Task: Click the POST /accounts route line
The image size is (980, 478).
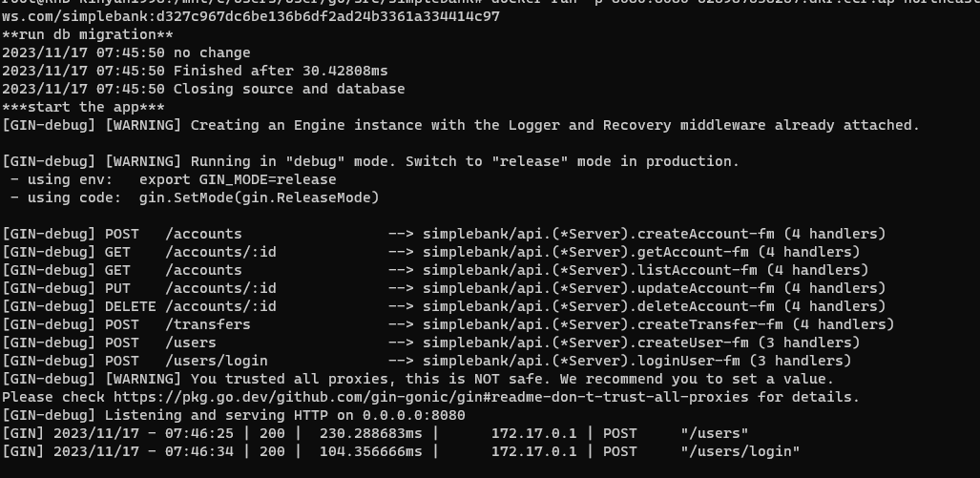Action: click(x=444, y=235)
